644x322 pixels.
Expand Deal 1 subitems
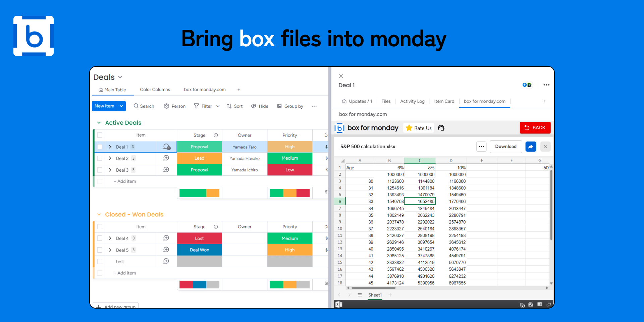[x=110, y=147]
